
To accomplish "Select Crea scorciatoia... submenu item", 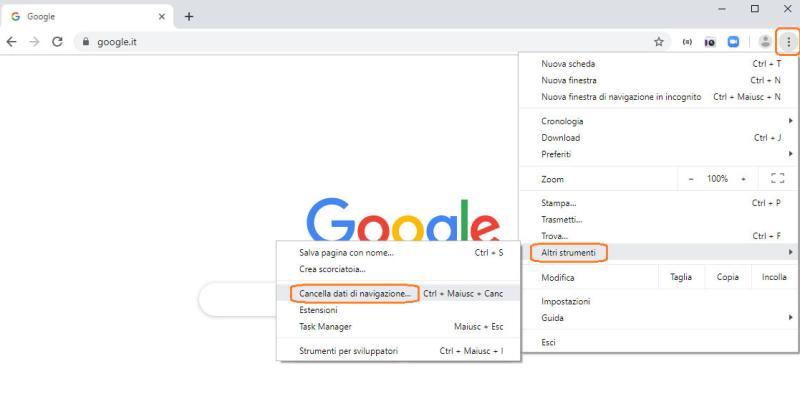I will tap(398, 269).
